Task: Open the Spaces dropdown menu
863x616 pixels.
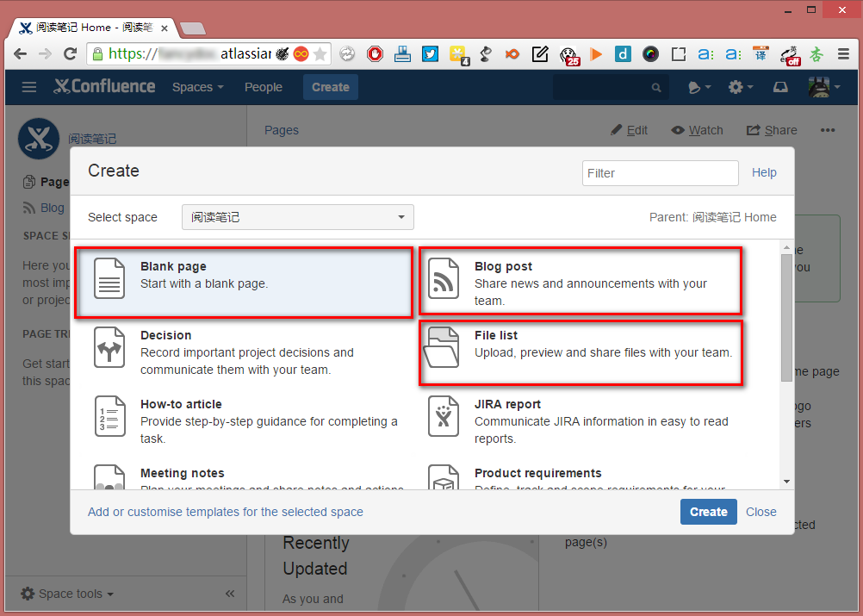Action: click(197, 87)
